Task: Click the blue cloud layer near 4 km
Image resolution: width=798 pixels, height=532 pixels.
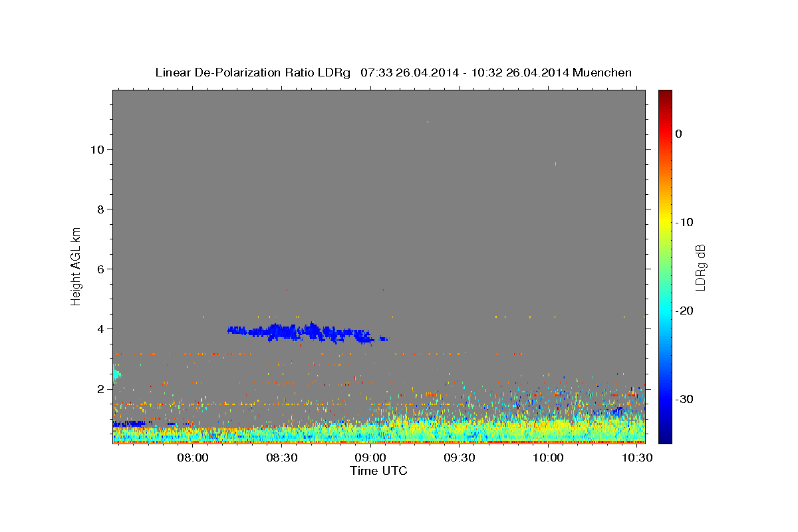Action: tap(306, 332)
